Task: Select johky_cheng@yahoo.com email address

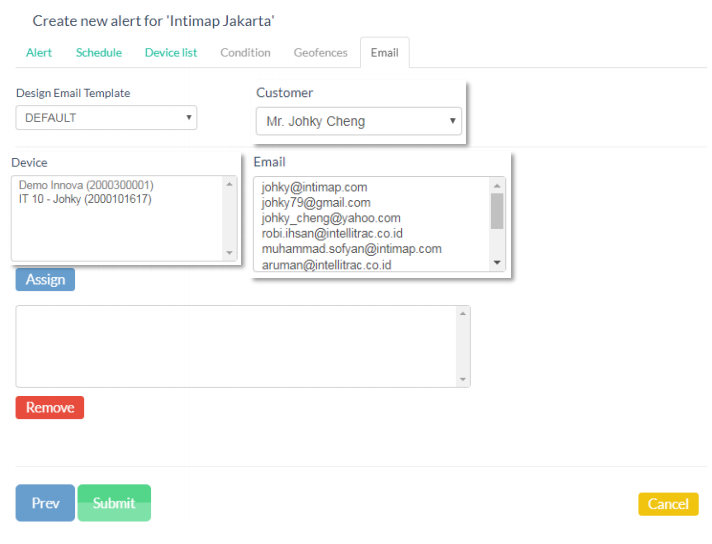Action: (331, 218)
